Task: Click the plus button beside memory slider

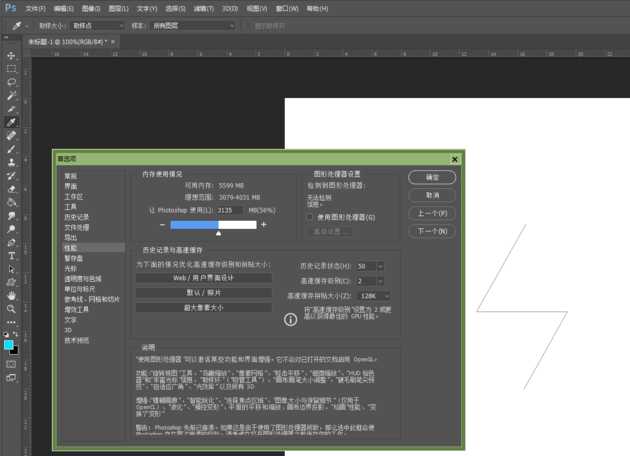Action: [x=264, y=225]
